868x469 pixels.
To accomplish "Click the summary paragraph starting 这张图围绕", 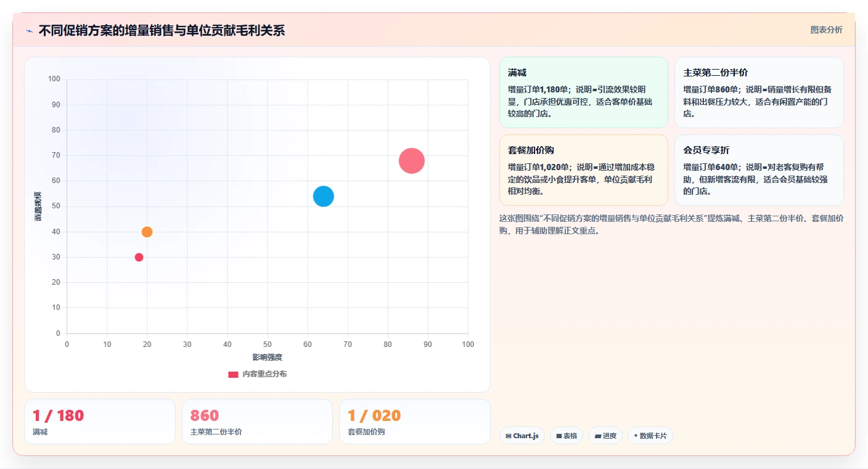I will pyautogui.click(x=671, y=224).
